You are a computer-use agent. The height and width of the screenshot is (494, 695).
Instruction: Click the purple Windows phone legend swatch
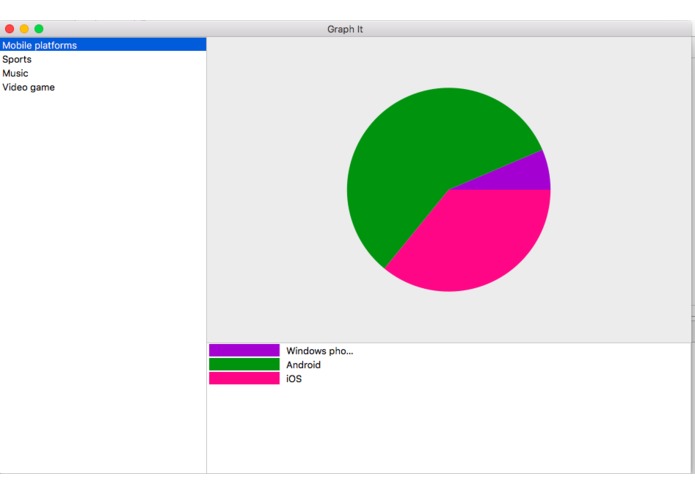pos(244,350)
